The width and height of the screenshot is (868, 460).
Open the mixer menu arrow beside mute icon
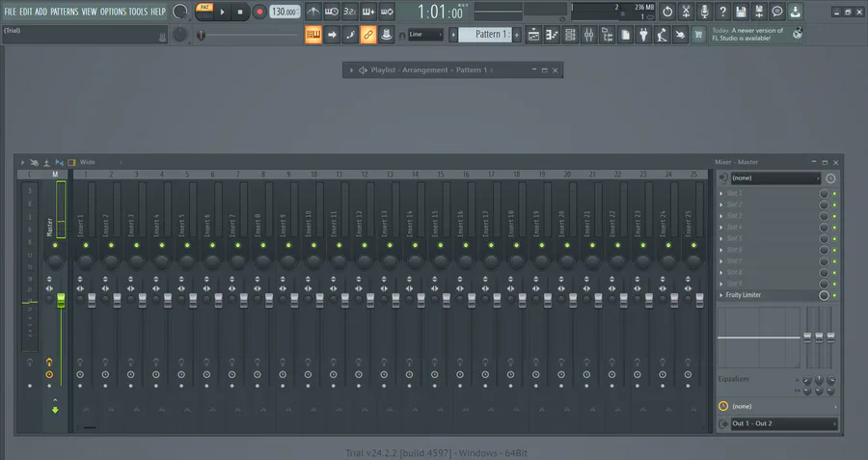(22, 163)
